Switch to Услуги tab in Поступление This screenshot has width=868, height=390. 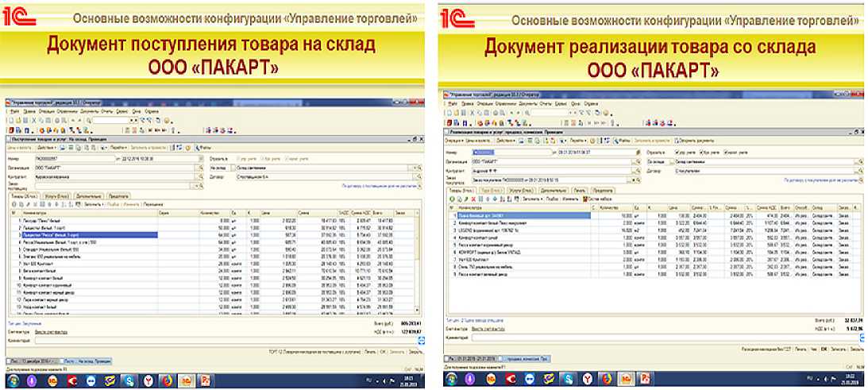click(57, 196)
